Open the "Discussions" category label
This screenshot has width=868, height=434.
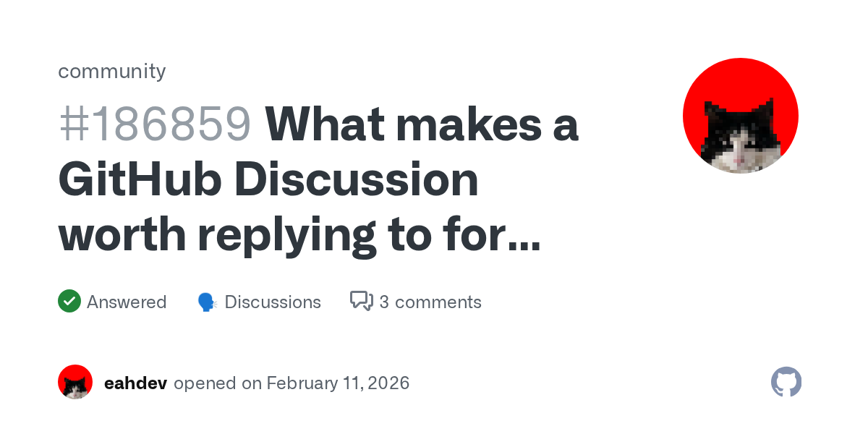pyautogui.click(x=273, y=302)
